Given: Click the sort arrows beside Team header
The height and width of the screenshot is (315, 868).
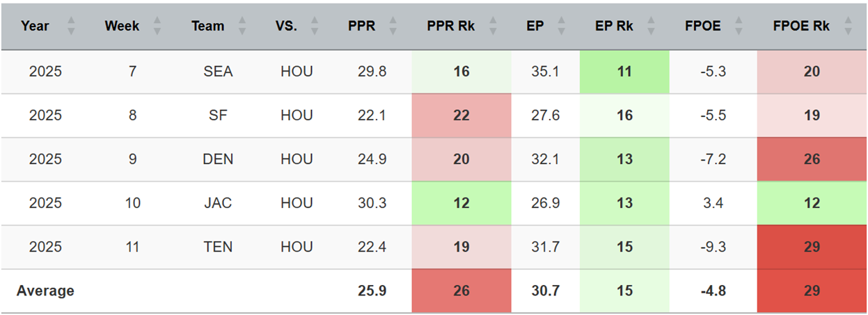Looking at the screenshot, I should tap(242, 26).
